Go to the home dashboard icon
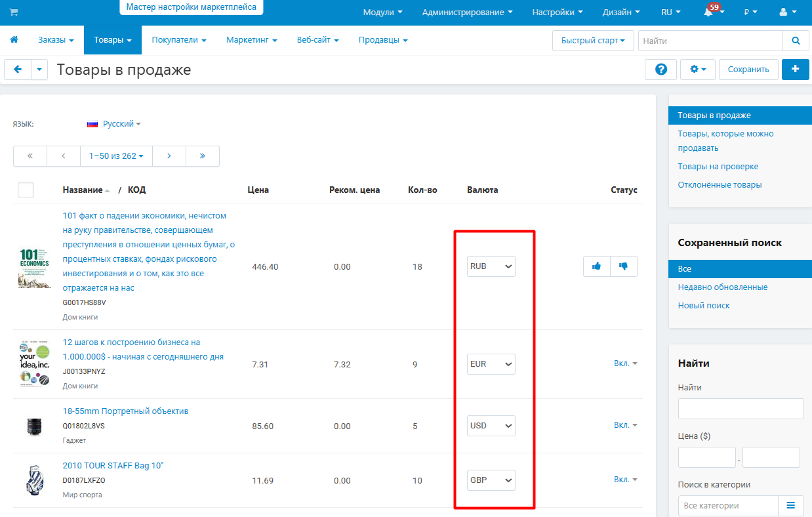Image resolution: width=812 pixels, height=517 pixels. 14,40
